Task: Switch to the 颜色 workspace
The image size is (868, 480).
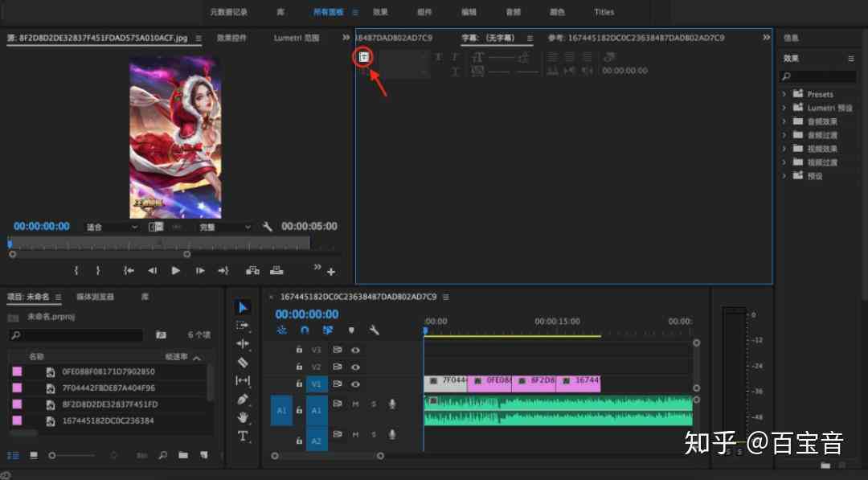Action: pyautogui.click(x=558, y=11)
